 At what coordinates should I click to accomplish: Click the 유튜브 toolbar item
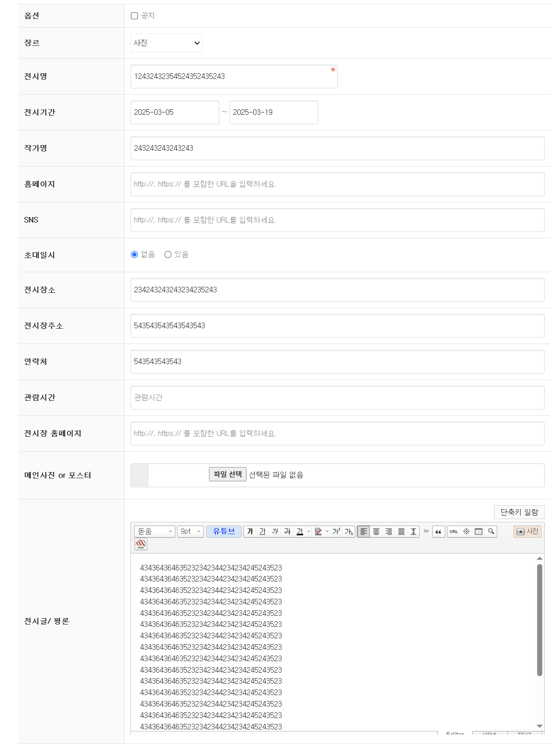[224, 531]
